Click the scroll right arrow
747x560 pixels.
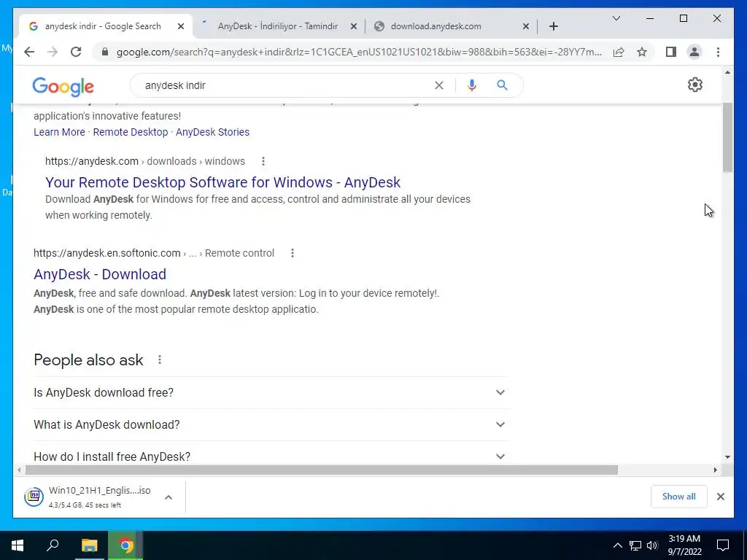[715, 470]
